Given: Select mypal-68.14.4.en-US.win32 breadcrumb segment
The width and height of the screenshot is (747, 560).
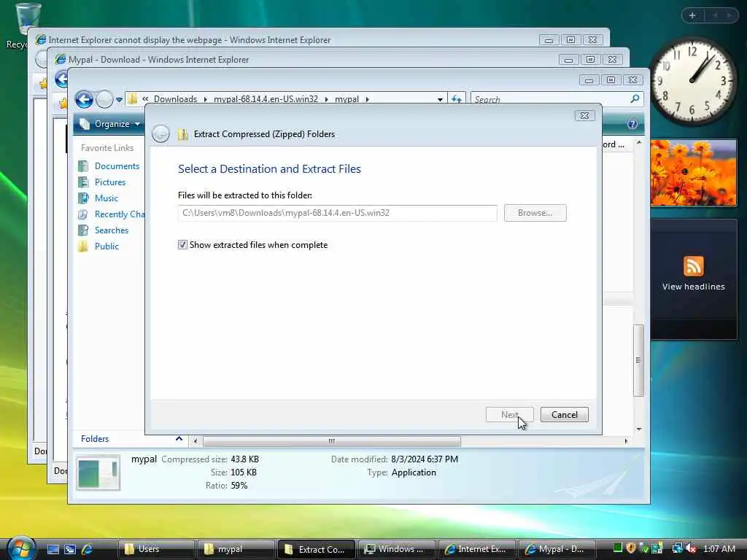Looking at the screenshot, I should [x=266, y=99].
